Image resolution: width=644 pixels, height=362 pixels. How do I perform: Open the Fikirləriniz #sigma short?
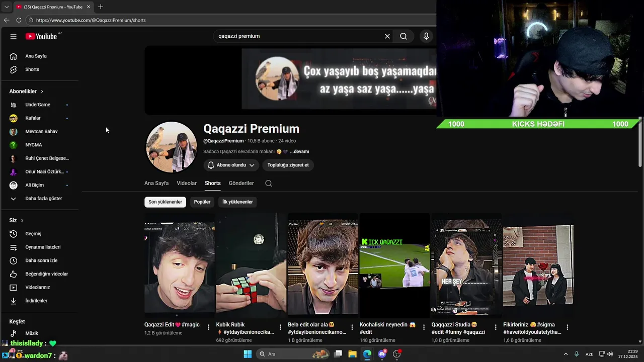(538, 265)
